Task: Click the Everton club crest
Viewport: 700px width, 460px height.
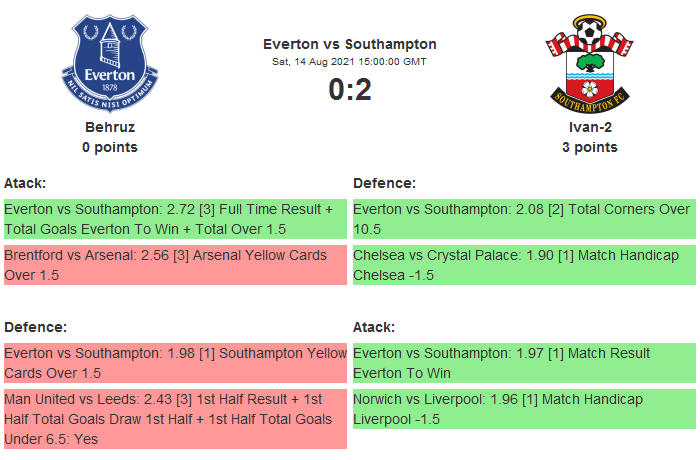Action: point(110,62)
